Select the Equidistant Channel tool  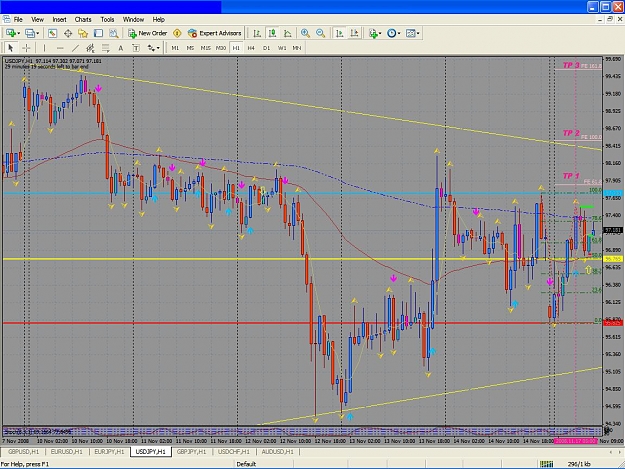pos(90,48)
